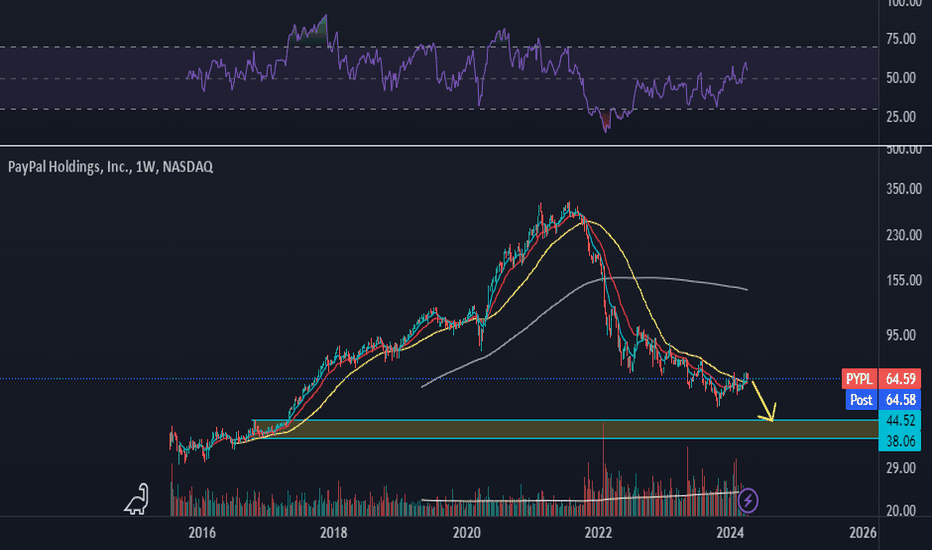Click the 29.00 price axis label
This screenshot has height=550, width=932.
point(901,469)
